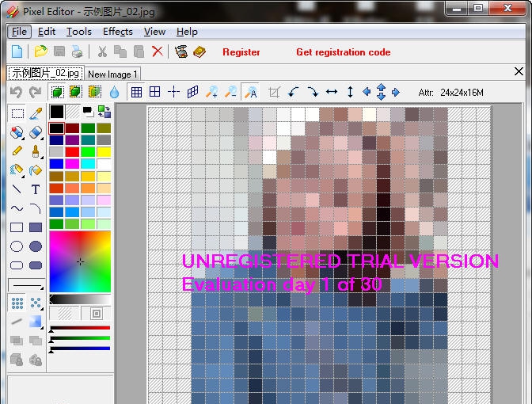This screenshot has width=532, height=404.
Task: Open spray pattern options arrow
Action: pyautogui.click(x=42, y=309)
